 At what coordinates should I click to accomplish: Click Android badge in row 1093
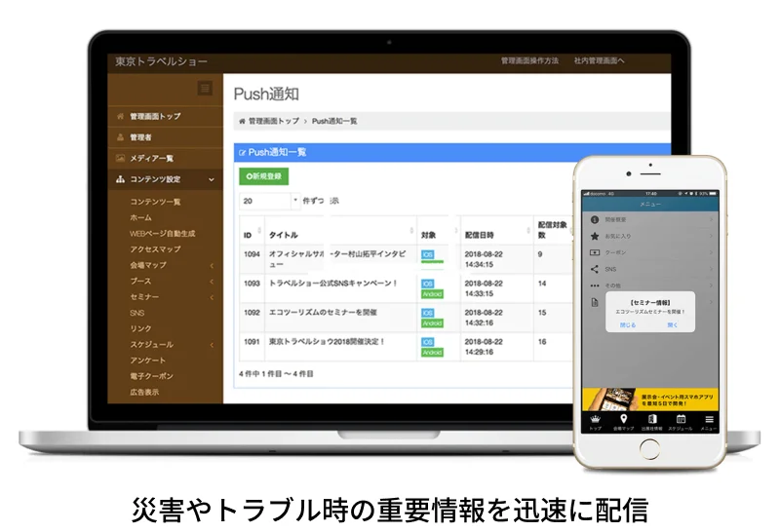pos(432,294)
